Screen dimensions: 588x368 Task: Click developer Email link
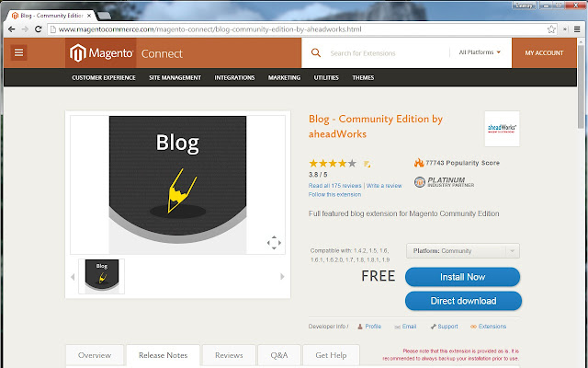tap(409, 327)
